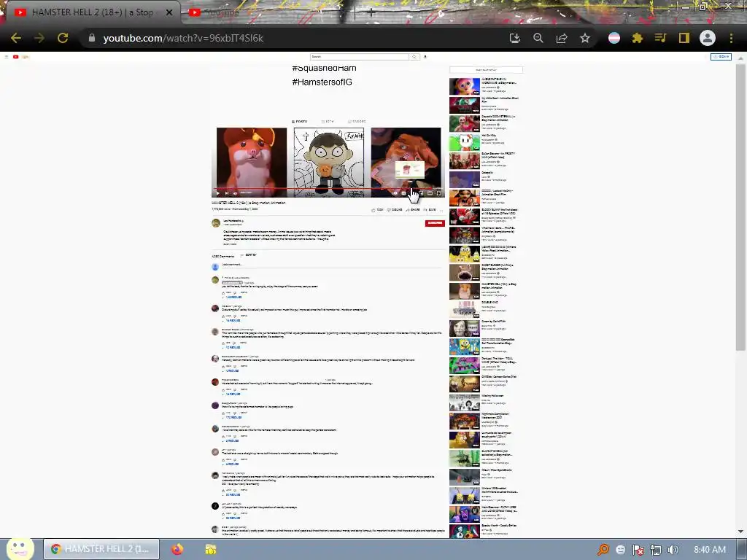747x560 pixels.
Task: Open a new browser tab with plus
Action: (x=371, y=13)
